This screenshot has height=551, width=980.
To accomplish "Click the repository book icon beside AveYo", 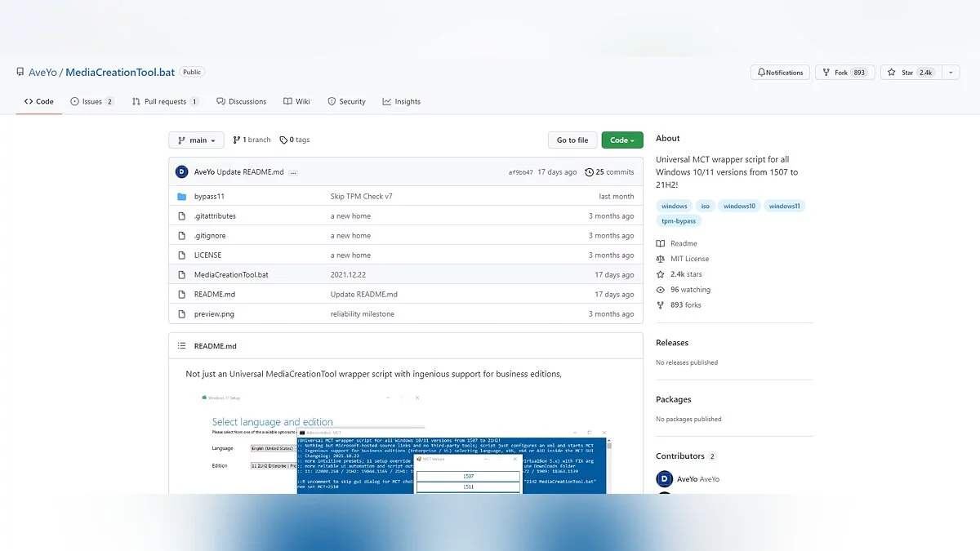I will click(20, 73).
